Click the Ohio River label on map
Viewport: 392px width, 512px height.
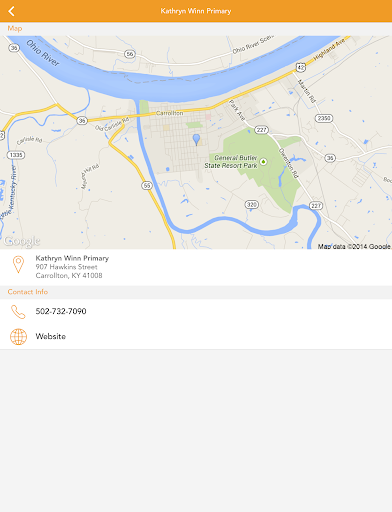[x=43, y=53]
